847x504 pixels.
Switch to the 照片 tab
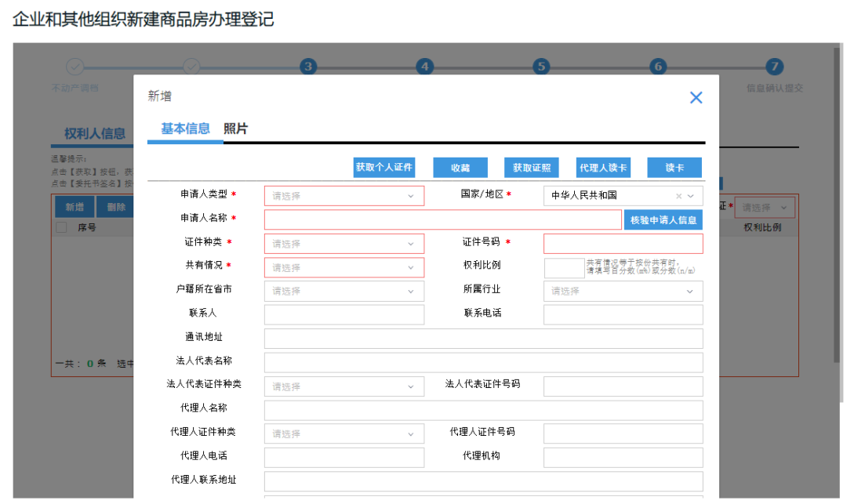click(236, 128)
